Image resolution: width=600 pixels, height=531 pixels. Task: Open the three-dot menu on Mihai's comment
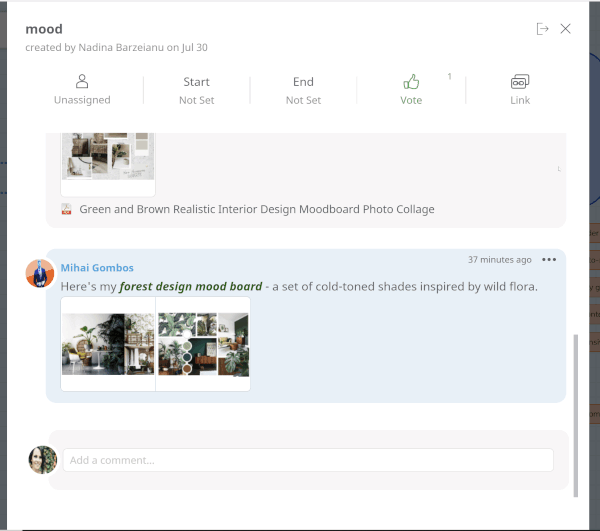549,260
